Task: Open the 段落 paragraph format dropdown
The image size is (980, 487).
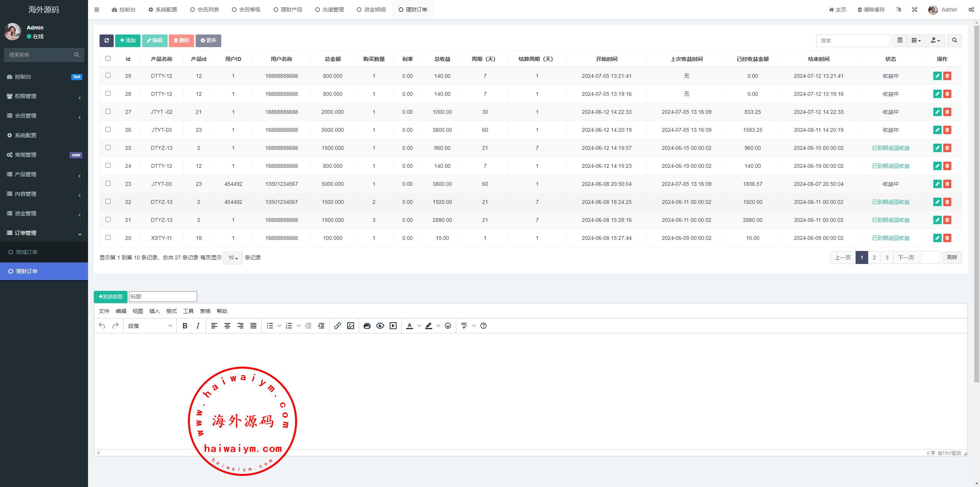Action: click(150, 326)
